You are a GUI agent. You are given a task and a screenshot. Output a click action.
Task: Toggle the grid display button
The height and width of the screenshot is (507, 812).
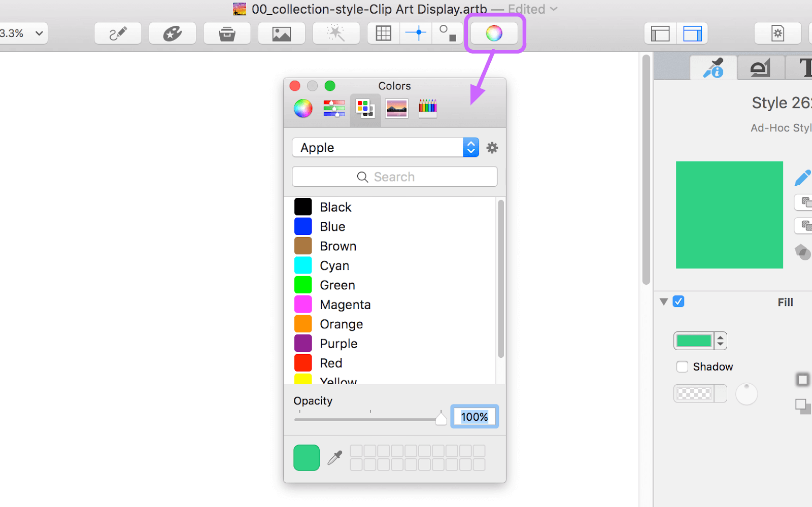[383, 33]
